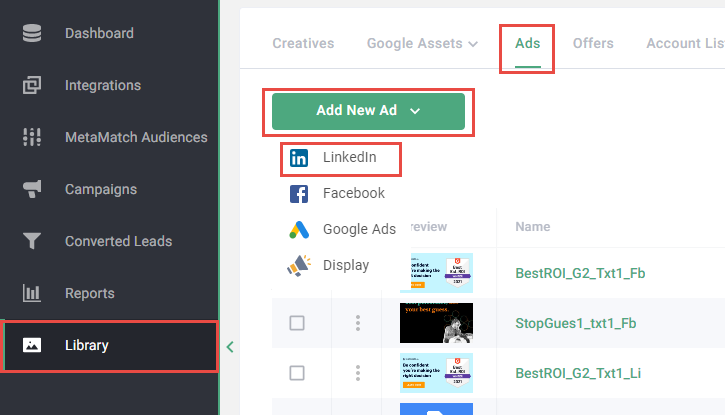
Task: Click the Integrations icon in sidebar
Action: (x=32, y=85)
